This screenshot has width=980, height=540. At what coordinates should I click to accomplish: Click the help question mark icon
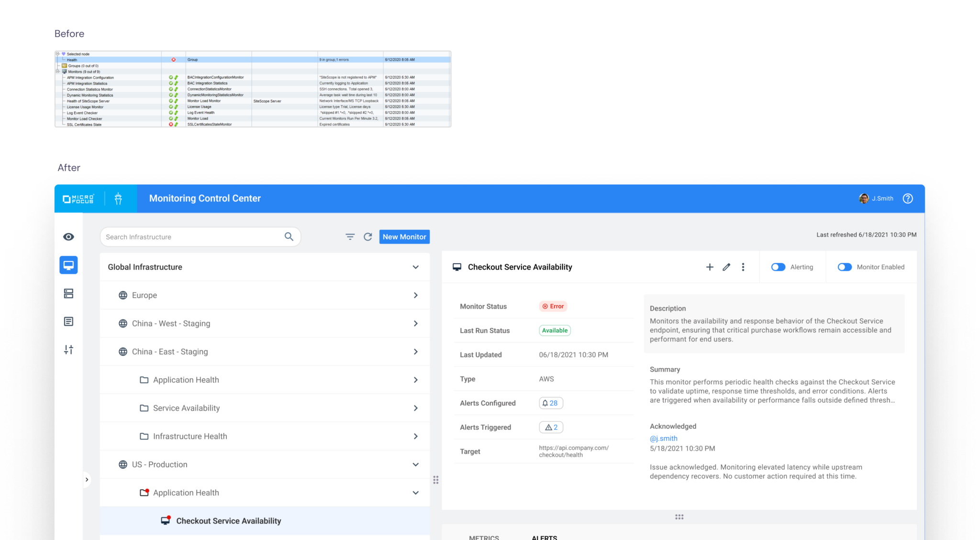coord(907,199)
